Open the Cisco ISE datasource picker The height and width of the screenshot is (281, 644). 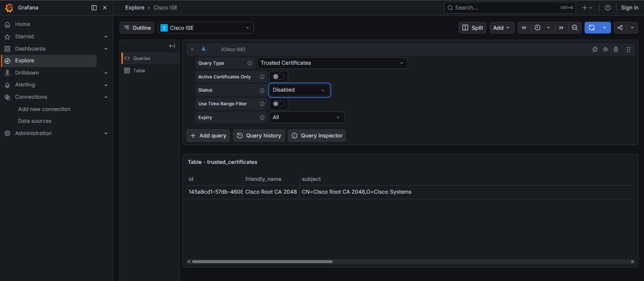206,28
